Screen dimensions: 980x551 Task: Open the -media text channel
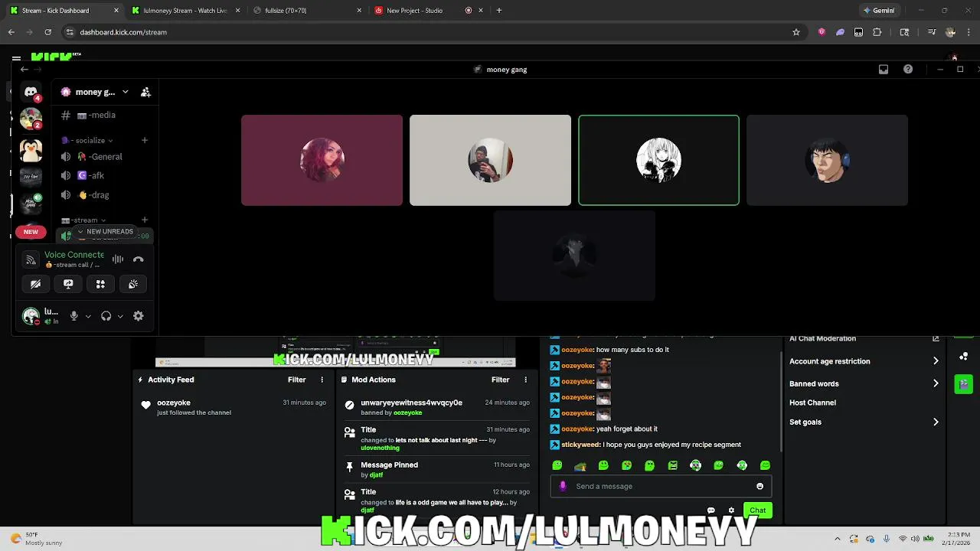click(103, 115)
